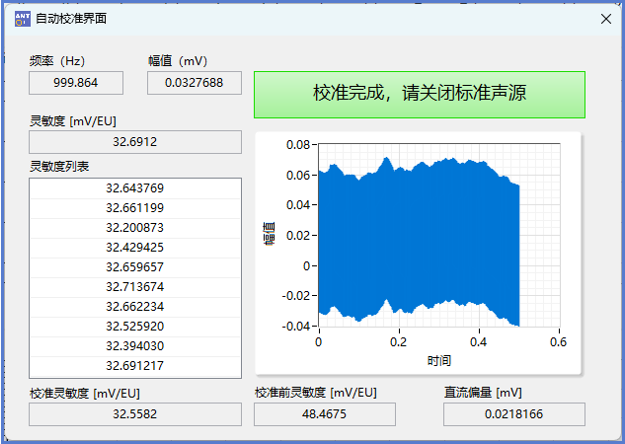Click the blue waveform in the graph

[418, 240]
